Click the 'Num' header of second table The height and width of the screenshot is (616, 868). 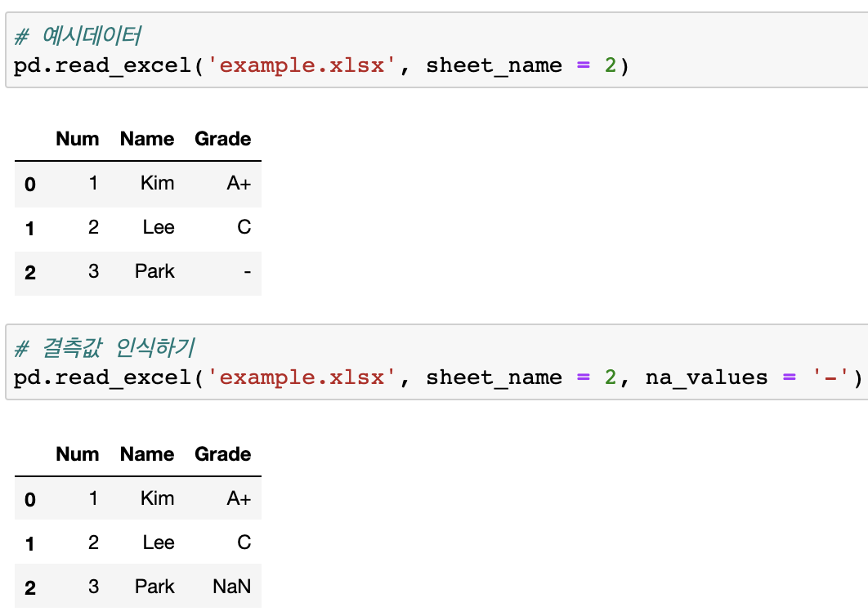pyautogui.click(x=77, y=454)
